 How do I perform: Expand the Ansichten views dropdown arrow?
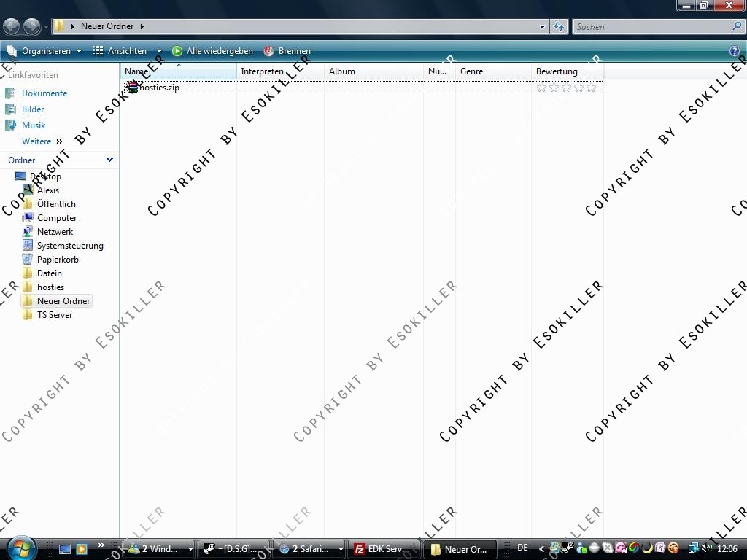(x=159, y=51)
